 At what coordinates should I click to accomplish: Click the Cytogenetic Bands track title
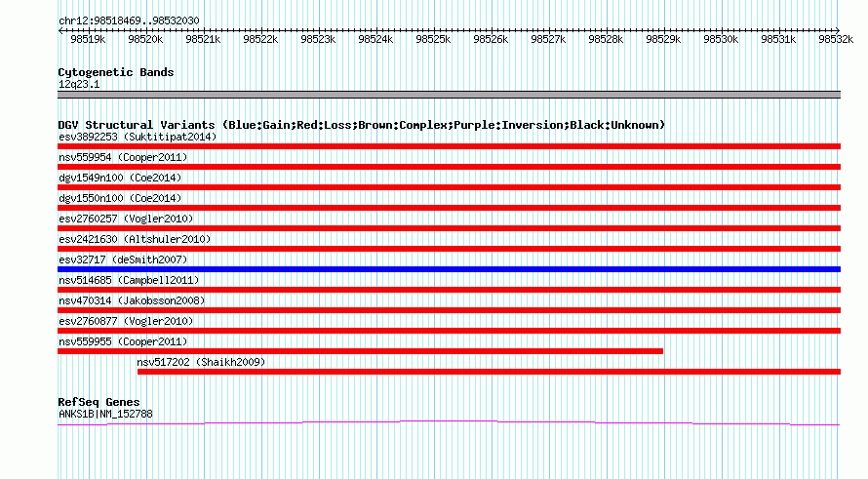116,72
